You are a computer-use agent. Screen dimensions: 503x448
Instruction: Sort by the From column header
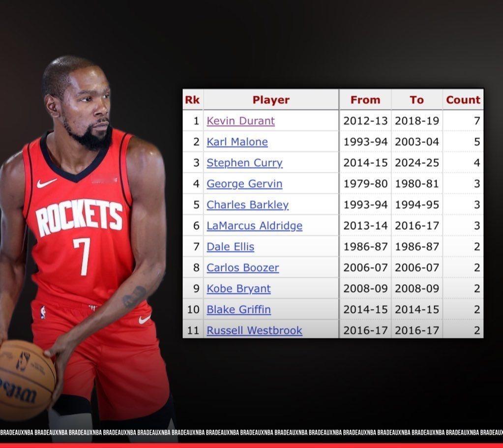pyautogui.click(x=365, y=100)
